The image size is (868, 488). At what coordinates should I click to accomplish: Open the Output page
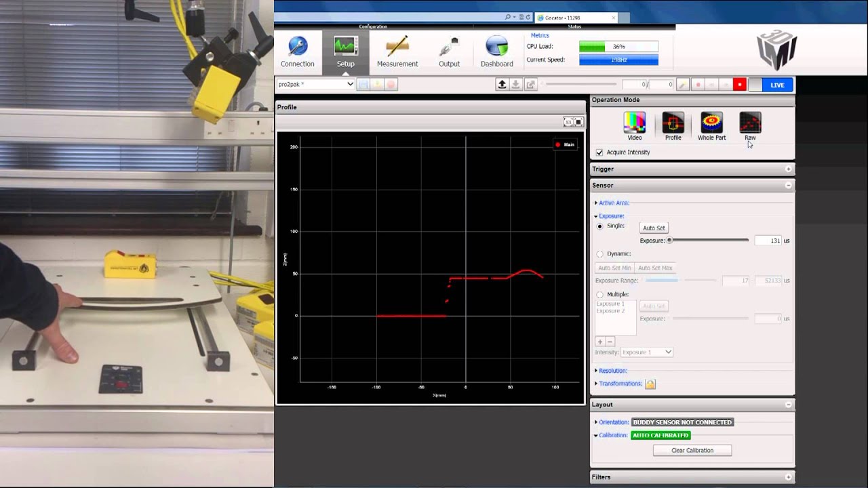pyautogui.click(x=449, y=53)
